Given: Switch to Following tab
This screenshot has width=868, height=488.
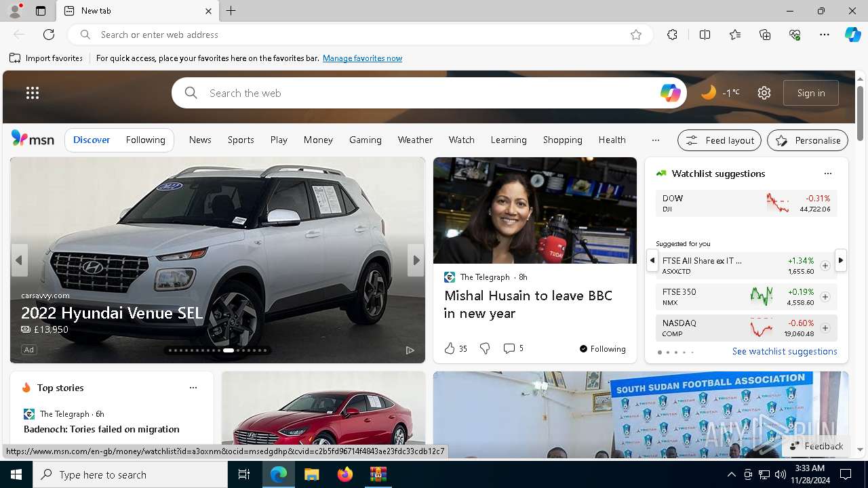Looking at the screenshot, I should coord(146,140).
